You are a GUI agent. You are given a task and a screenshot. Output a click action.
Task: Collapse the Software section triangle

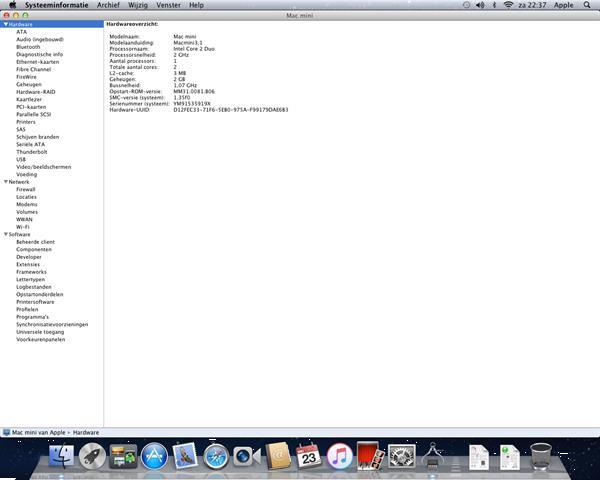click(5, 234)
